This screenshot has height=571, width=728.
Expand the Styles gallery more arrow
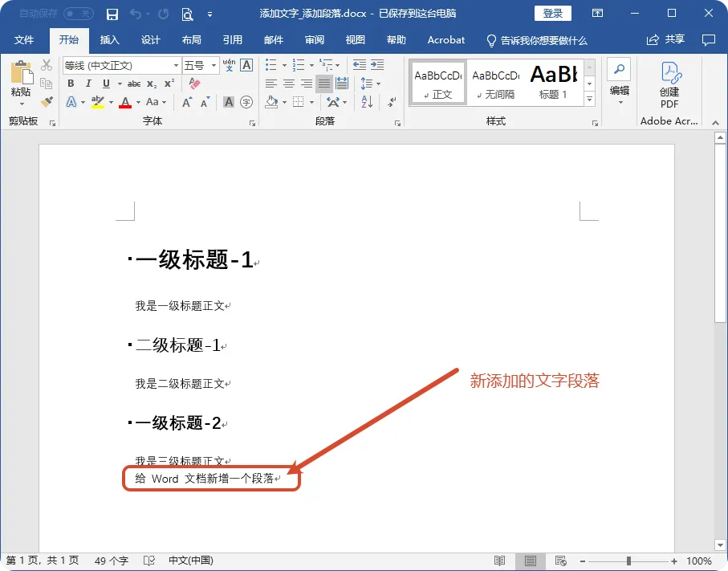pos(589,99)
